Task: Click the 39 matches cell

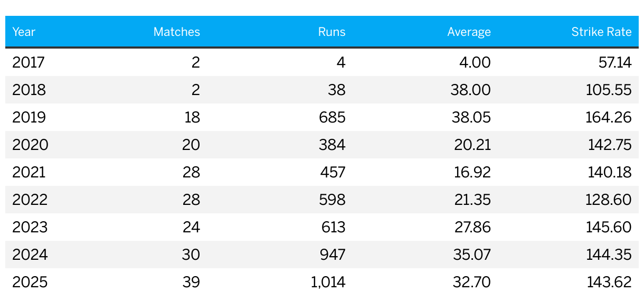Action: tap(192, 282)
